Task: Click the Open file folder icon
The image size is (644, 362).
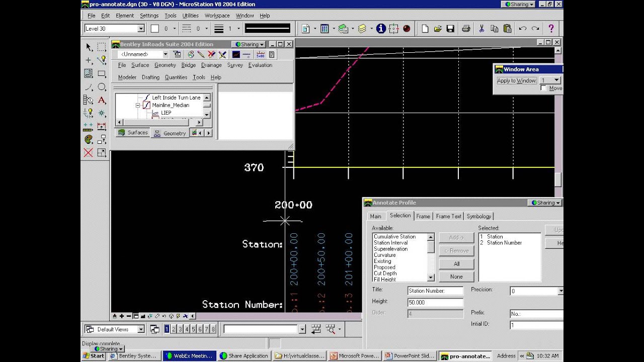Action: pyautogui.click(x=438, y=29)
